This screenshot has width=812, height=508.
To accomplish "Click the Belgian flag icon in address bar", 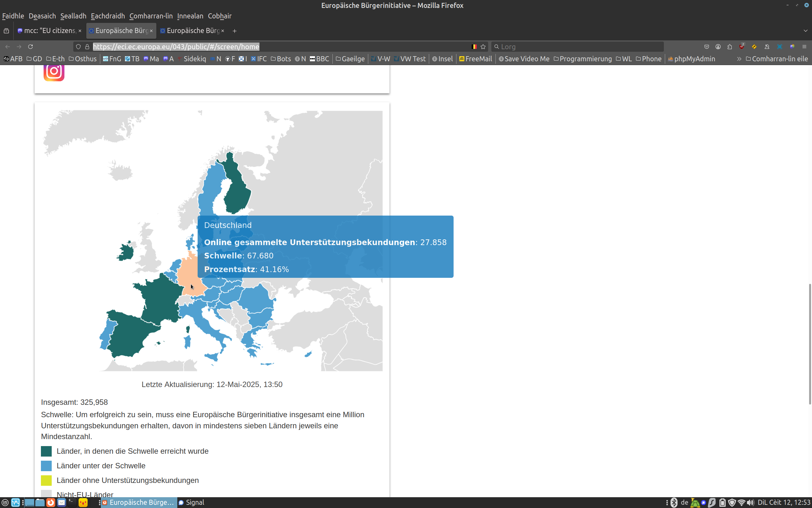I will click(474, 47).
